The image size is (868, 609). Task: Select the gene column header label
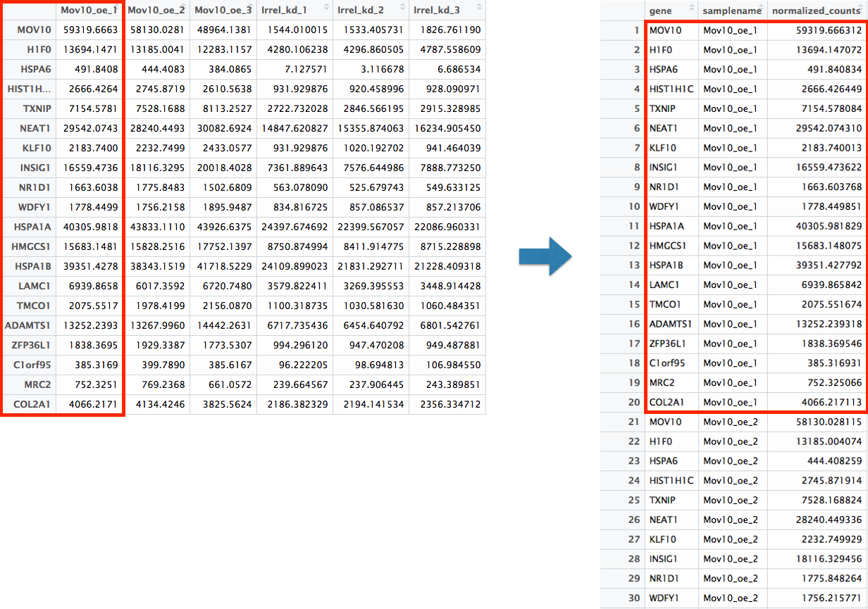[661, 11]
